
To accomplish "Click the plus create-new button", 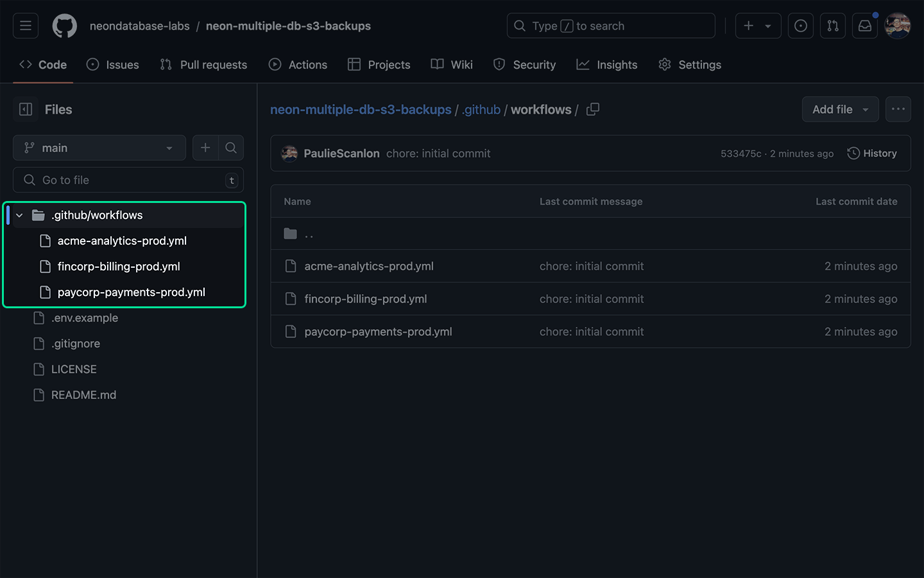I will pos(749,26).
